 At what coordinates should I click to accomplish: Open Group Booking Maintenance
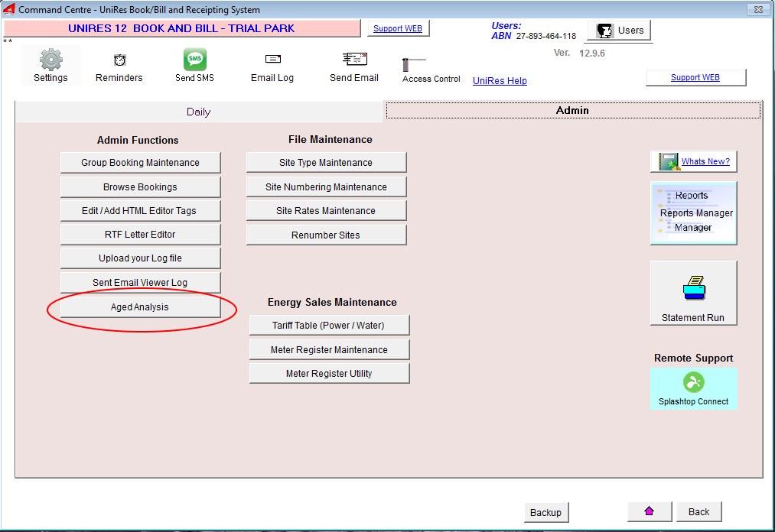click(x=140, y=163)
